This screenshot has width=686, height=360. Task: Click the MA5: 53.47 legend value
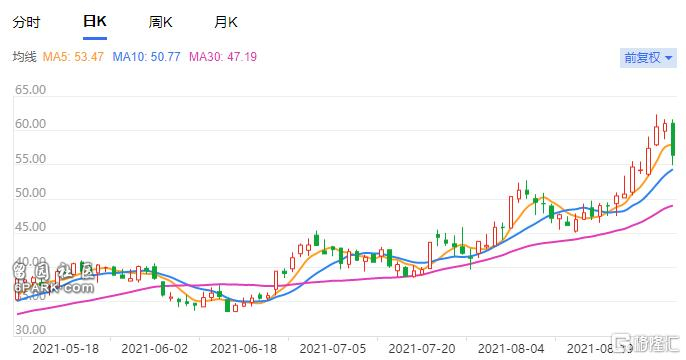(x=73, y=57)
